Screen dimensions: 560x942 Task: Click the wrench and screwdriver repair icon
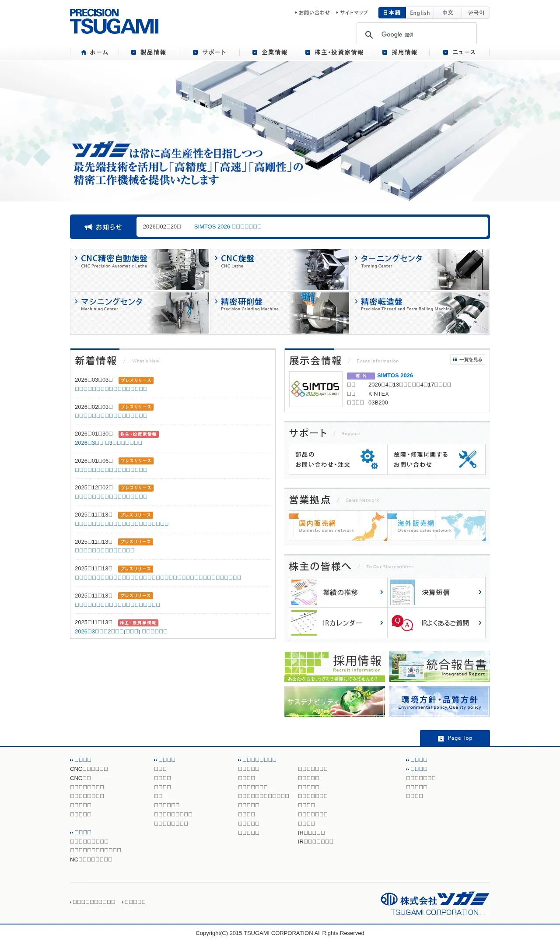pyautogui.click(x=467, y=459)
